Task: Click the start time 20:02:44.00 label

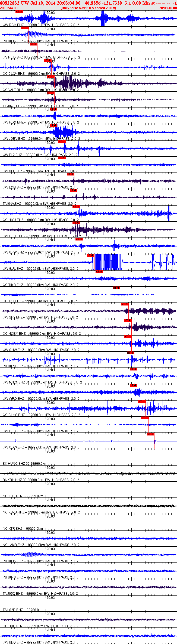Action: (9, 8)
